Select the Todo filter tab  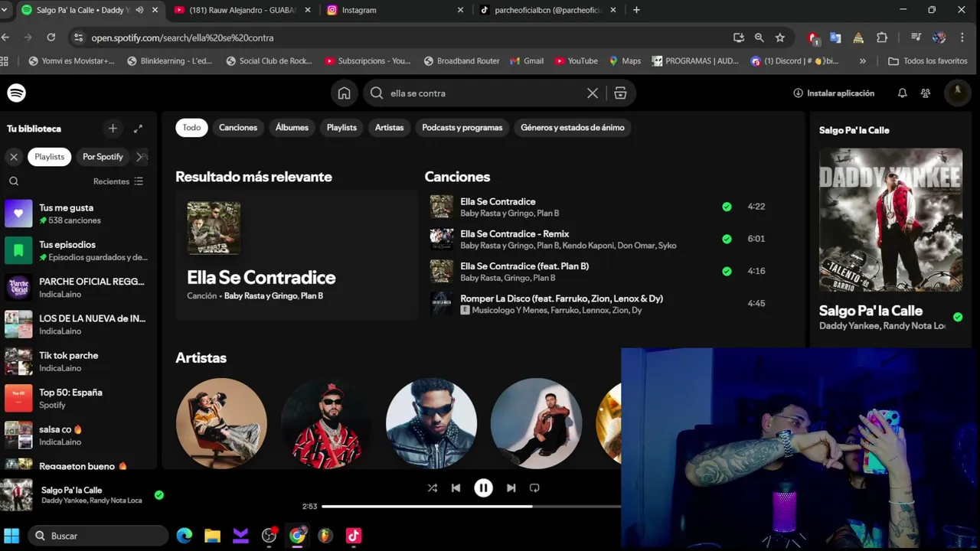coord(191,128)
